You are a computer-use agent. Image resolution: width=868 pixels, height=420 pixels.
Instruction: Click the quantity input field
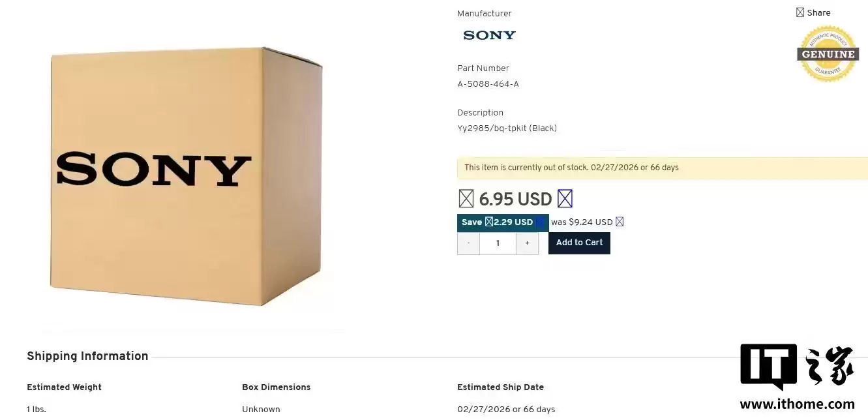pos(498,243)
